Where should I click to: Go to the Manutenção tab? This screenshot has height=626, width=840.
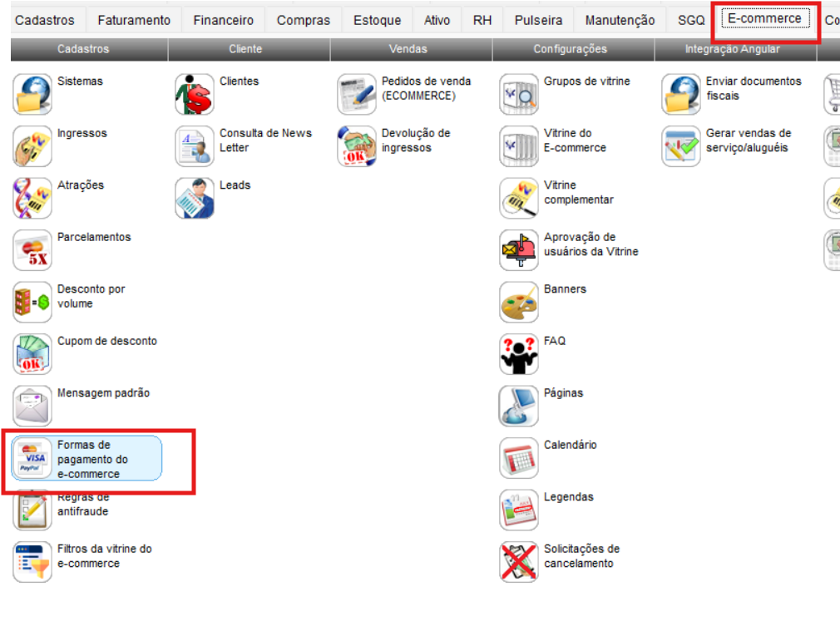620,20
